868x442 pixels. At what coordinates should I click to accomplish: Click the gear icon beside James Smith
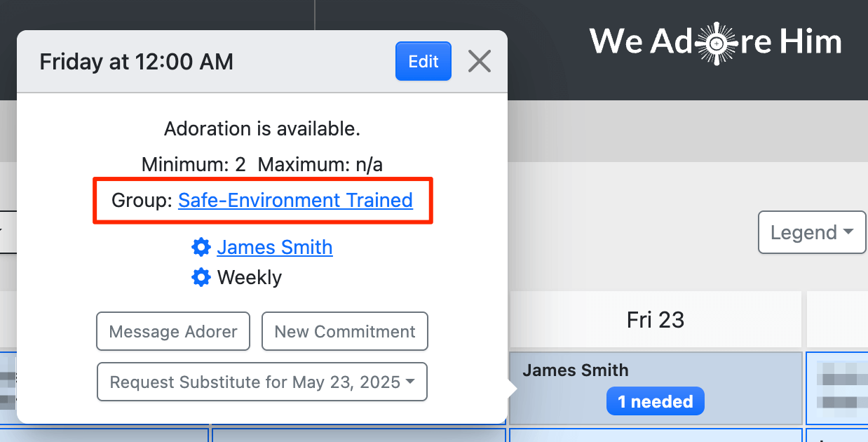coord(201,247)
